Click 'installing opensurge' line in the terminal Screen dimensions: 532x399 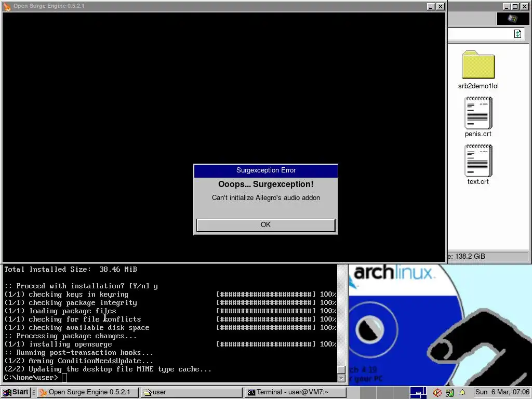(71, 344)
